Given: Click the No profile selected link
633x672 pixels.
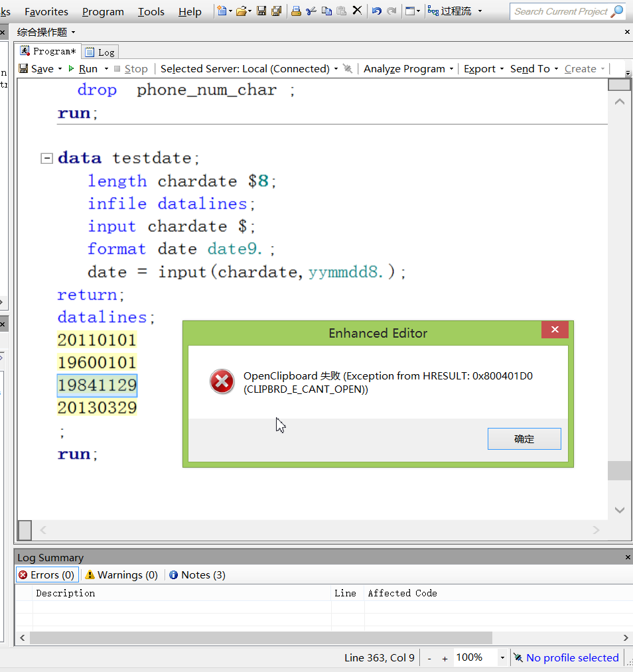Looking at the screenshot, I should pyautogui.click(x=572, y=657).
